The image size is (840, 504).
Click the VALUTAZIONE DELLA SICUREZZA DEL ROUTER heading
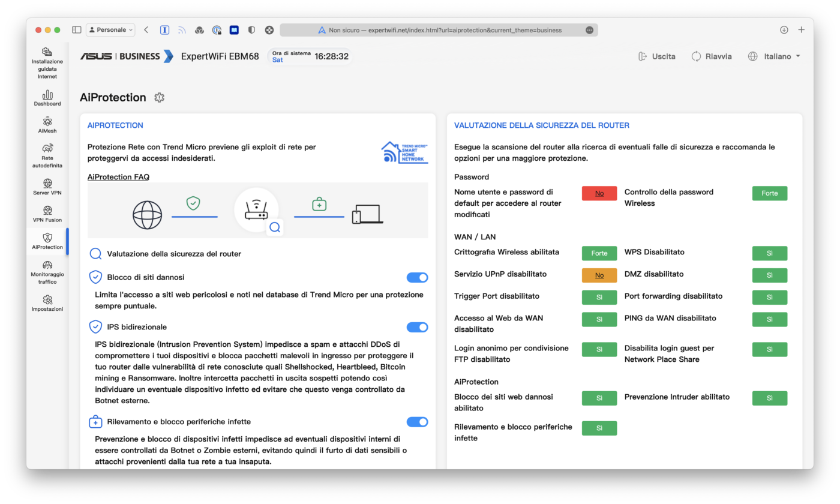click(542, 125)
